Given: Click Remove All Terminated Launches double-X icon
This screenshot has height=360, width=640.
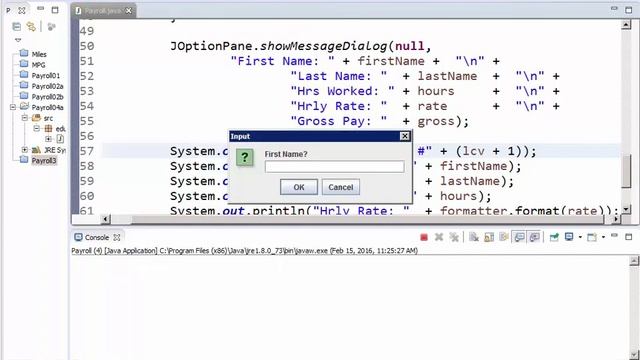Looking at the screenshot, I should point(453,237).
